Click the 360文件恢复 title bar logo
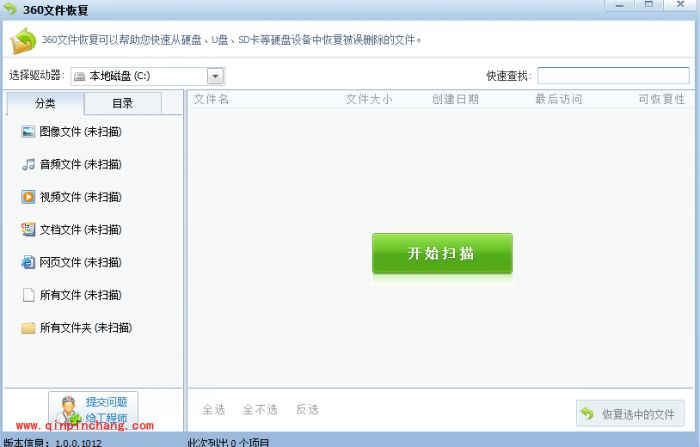Viewport: 700px width, 447px height. pyautogui.click(x=10, y=9)
